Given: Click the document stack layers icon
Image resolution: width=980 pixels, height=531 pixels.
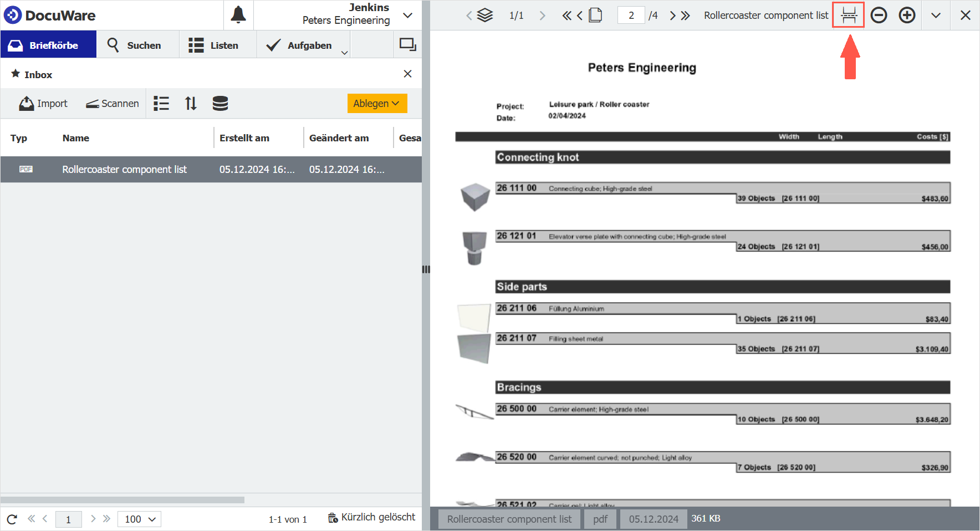Looking at the screenshot, I should (x=485, y=15).
